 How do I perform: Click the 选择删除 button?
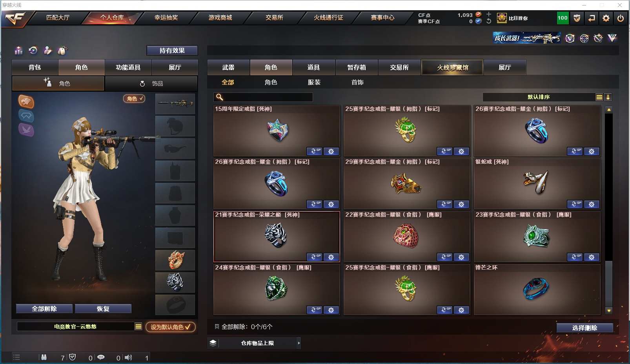[585, 328]
